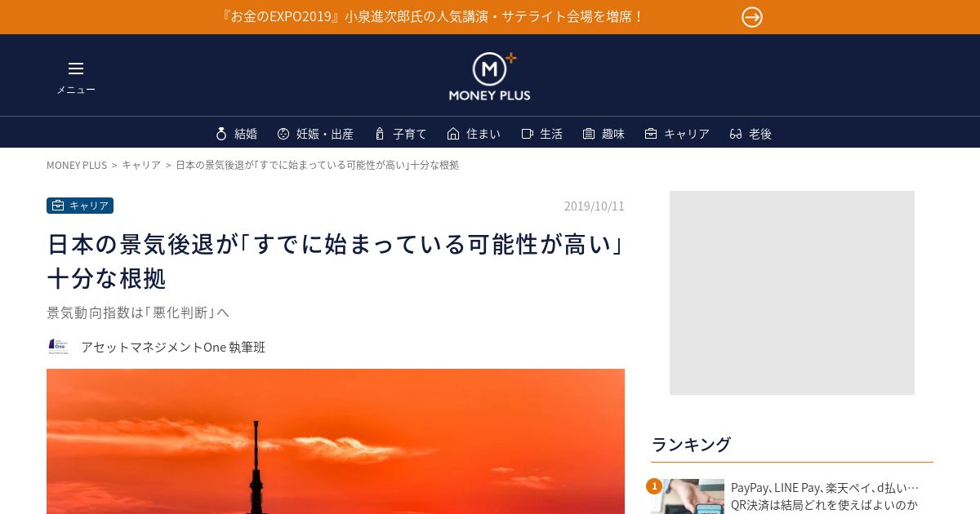
Task: Open the 子育て category
Action: [x=410, y=134]
